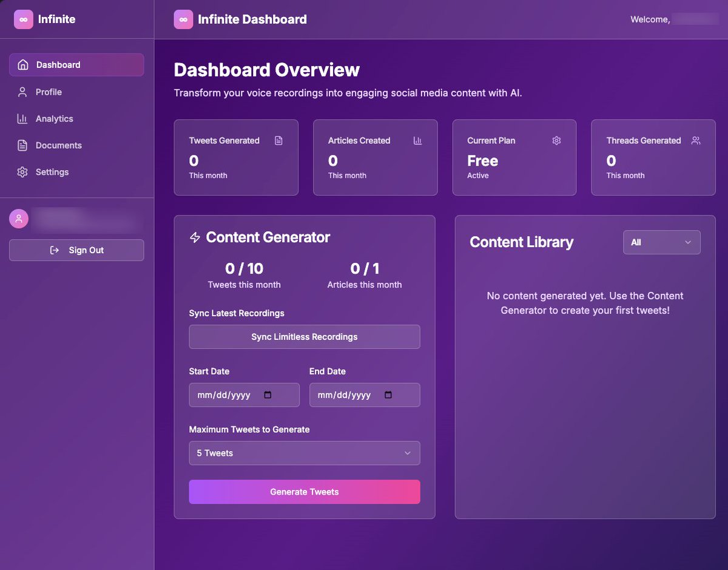Click the Analytics bar chart icon
The width and height of the screenshot is (728, 570).
point(22,118)
